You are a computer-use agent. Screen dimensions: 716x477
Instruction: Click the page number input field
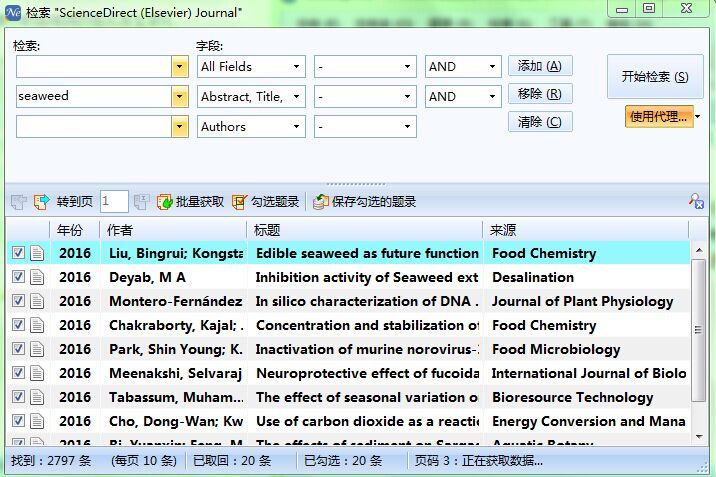pos(114,201)
